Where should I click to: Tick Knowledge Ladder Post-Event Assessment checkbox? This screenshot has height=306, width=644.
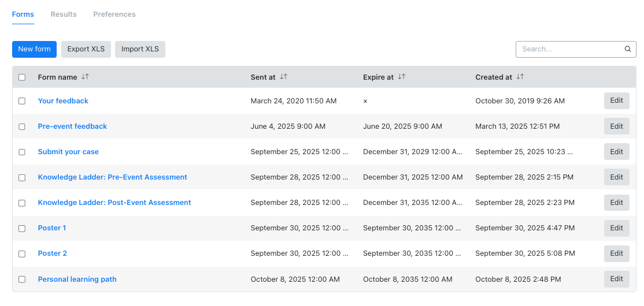point(22,203)
